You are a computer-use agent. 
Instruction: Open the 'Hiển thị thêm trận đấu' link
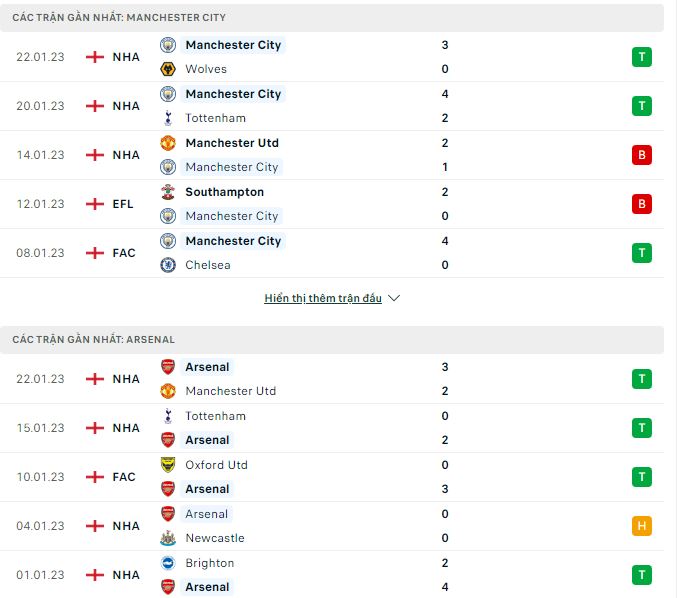323,298
